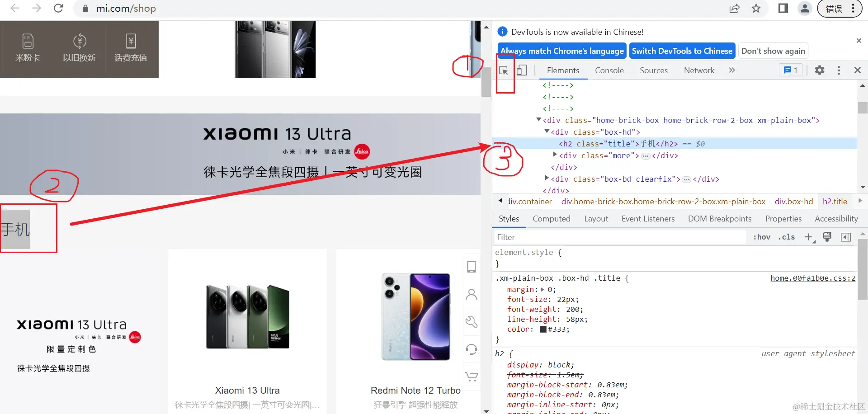
Task: Click the collapsed ellipsis in box-bd clearfix
Action: tap(686, 179)
